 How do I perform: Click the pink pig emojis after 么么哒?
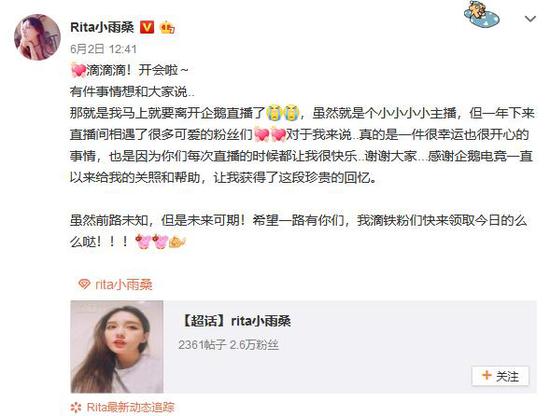pyautogui.click(x=152, y=242)
